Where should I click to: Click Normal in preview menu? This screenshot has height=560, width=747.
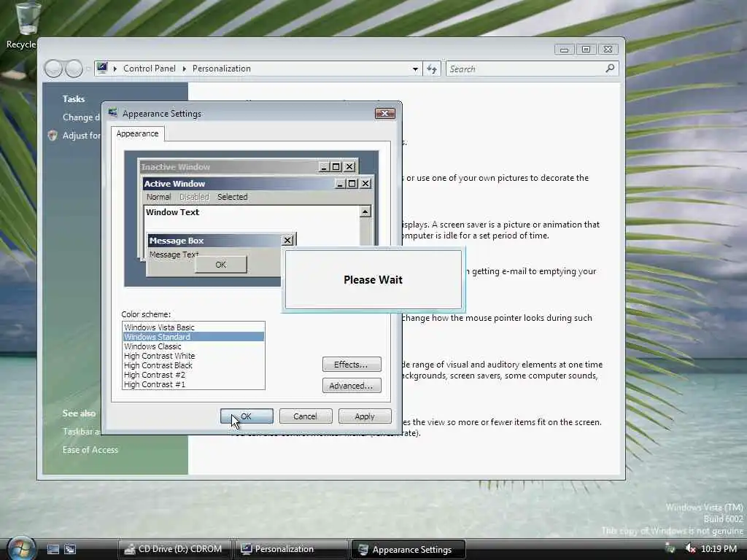click(x=158, y=197)
